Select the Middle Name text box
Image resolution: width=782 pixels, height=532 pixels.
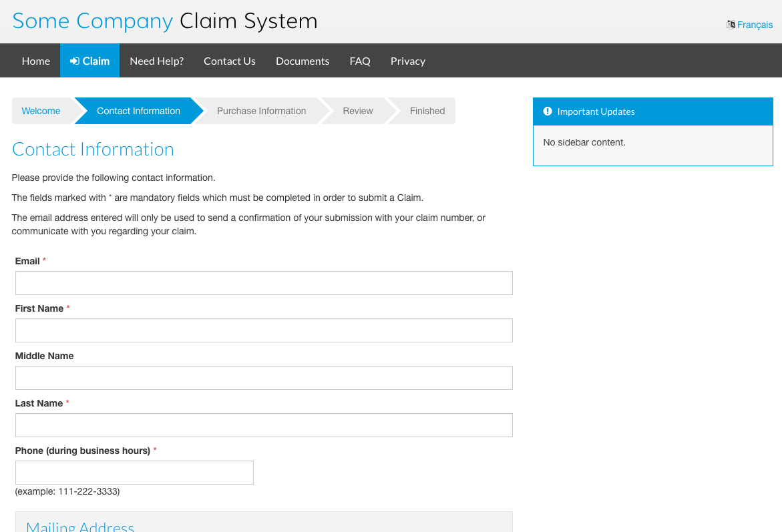click(x=264, y=377)
